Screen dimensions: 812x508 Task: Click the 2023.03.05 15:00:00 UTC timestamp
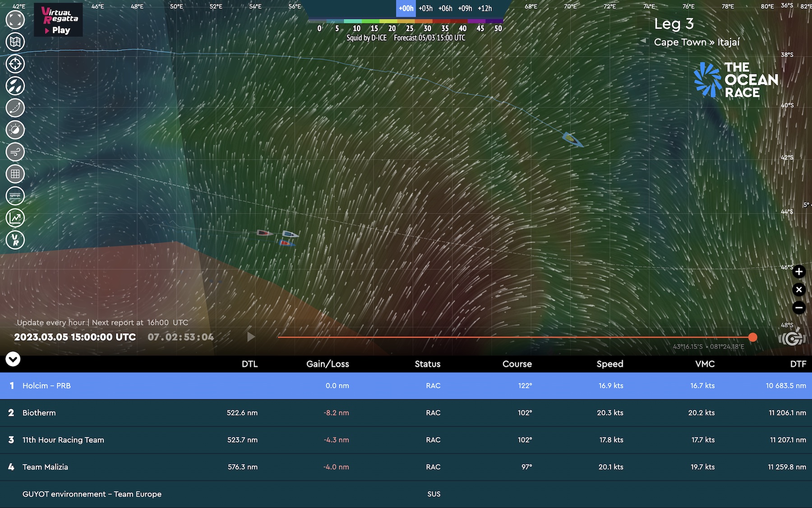pyautogui.click(x=75, y=337)
